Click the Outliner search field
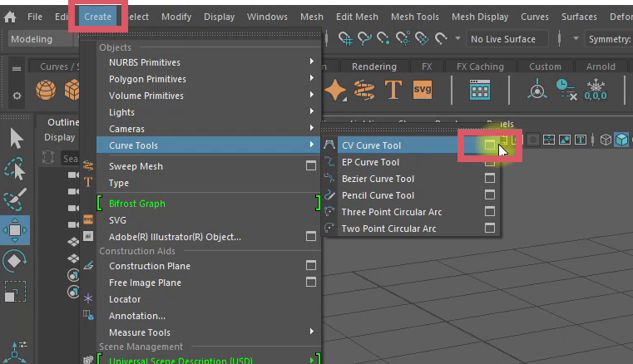 click(x=70, y=159)
